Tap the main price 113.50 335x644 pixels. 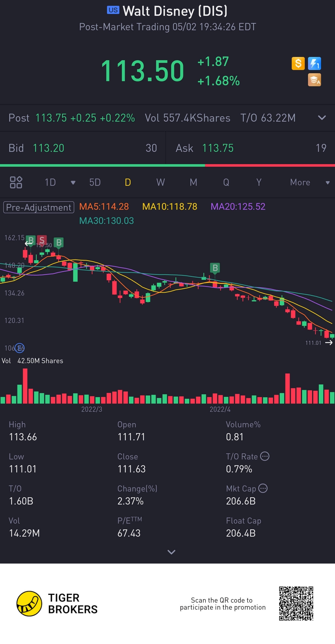tap(142, 71)
